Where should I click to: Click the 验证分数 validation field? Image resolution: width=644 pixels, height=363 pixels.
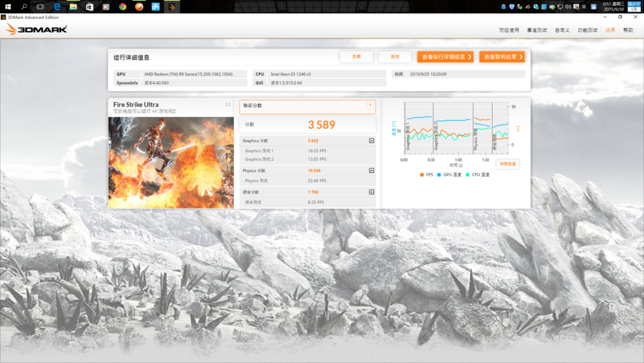(308, 106)
